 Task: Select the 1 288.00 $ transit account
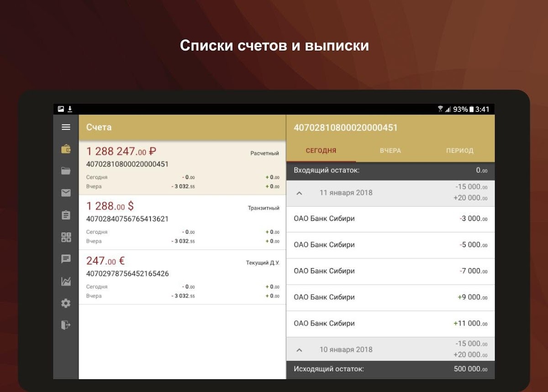point(182,222)
